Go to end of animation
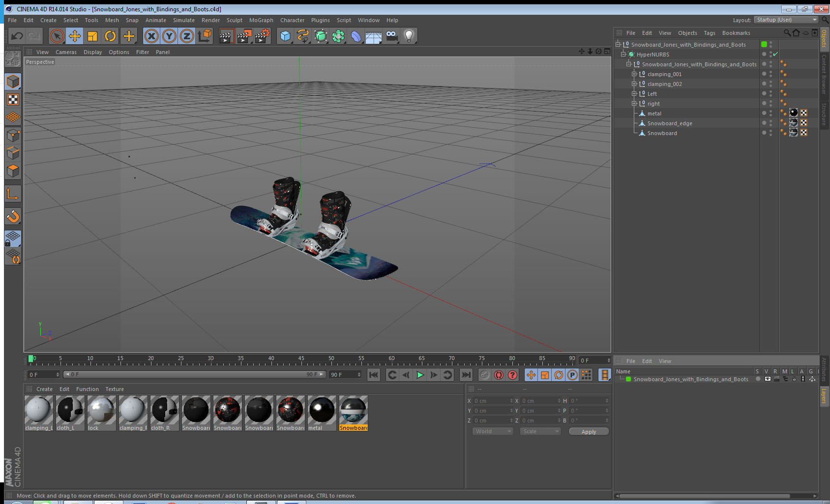830x504 pixels. point(466,375)
